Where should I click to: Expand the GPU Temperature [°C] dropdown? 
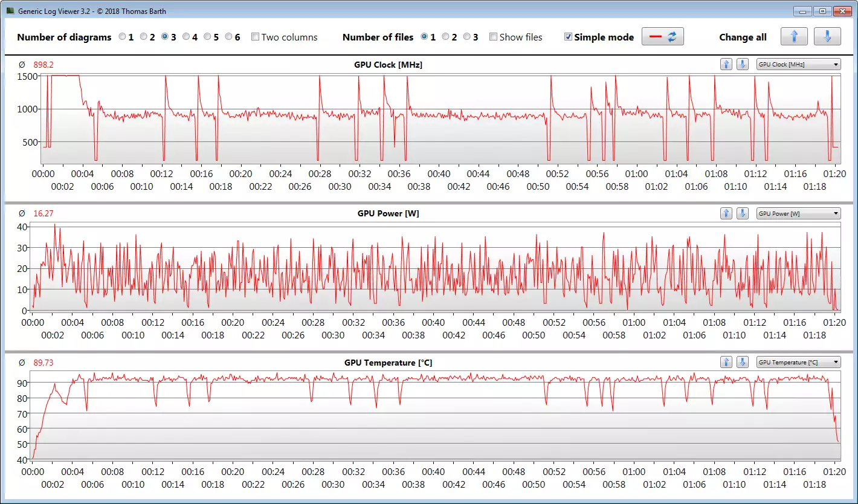798,363
